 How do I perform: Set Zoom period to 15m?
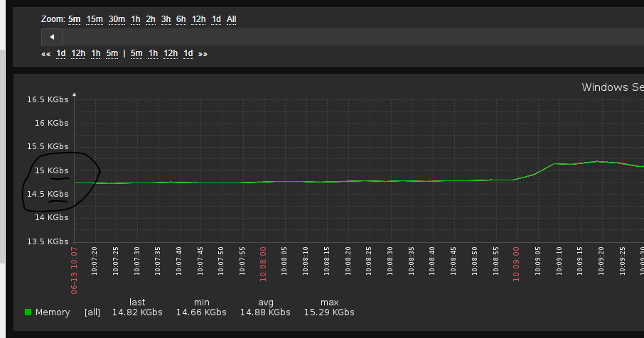[95, 19]
